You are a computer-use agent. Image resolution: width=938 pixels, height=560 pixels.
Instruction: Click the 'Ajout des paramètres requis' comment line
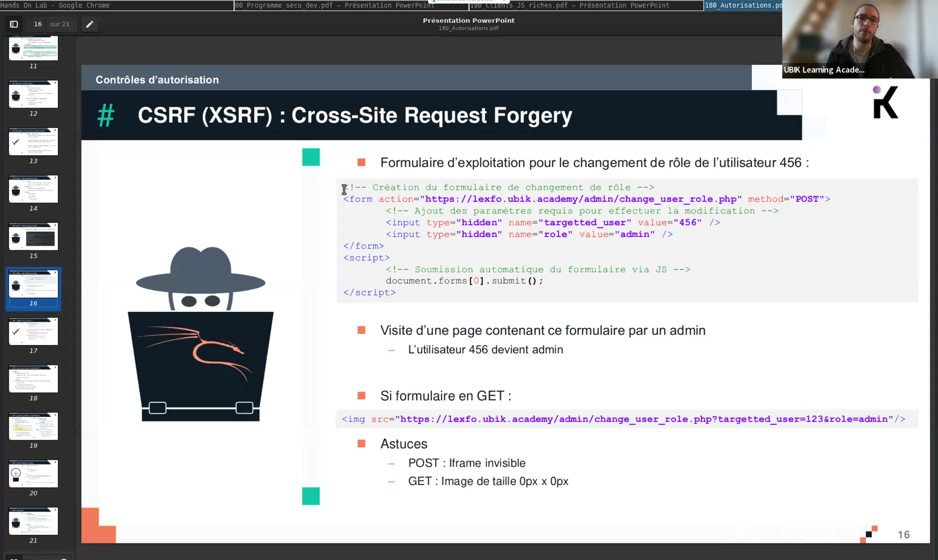point(582,210)
